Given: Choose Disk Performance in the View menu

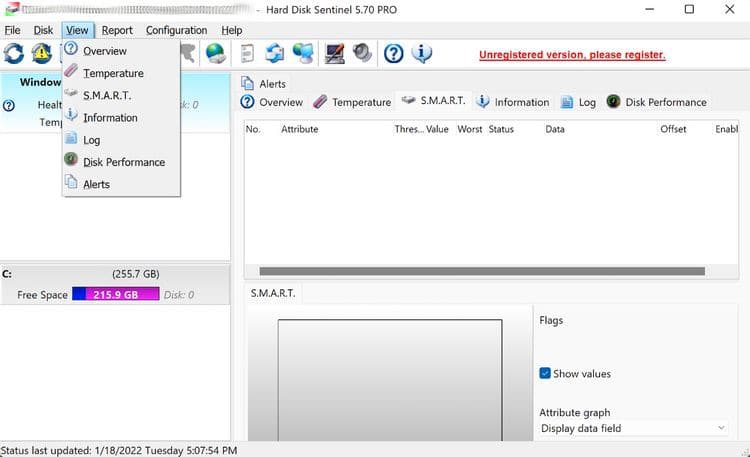Looking at the screenshot, I should click(123, 162).
